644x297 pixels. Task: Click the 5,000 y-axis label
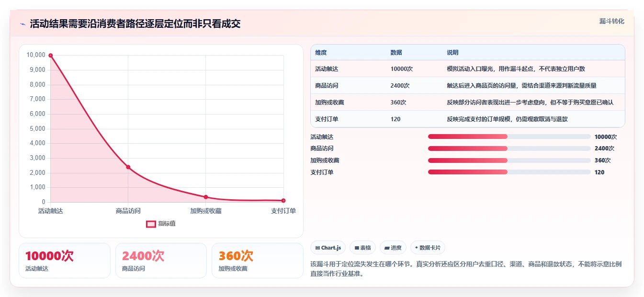click(37, 128)
